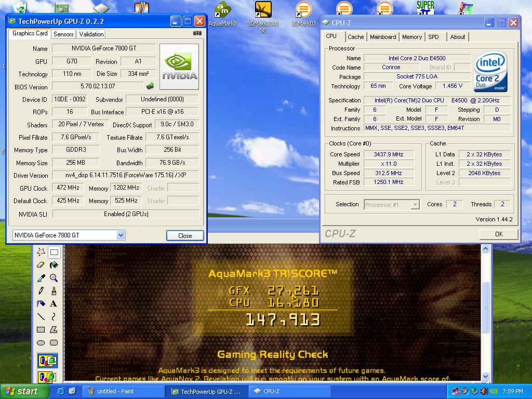This screenshot has height=399, width=532.
Task: Switch to TechPowerUp GPU-Z taskbar button
Action: point(207,391)
